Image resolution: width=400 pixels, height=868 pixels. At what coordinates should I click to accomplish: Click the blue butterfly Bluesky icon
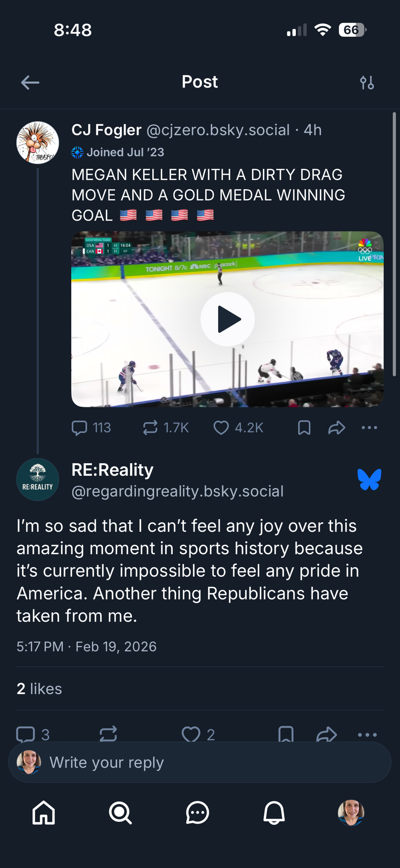(x=369, y=480)
